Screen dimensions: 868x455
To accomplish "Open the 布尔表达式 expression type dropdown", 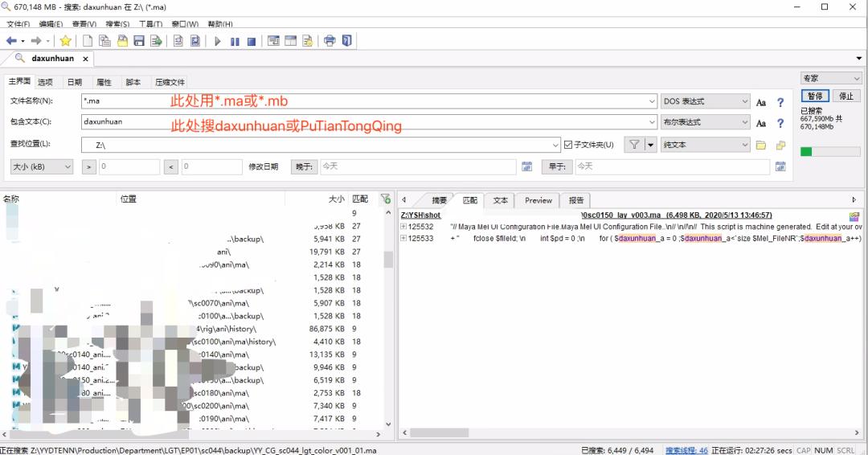I will (705, 122).
